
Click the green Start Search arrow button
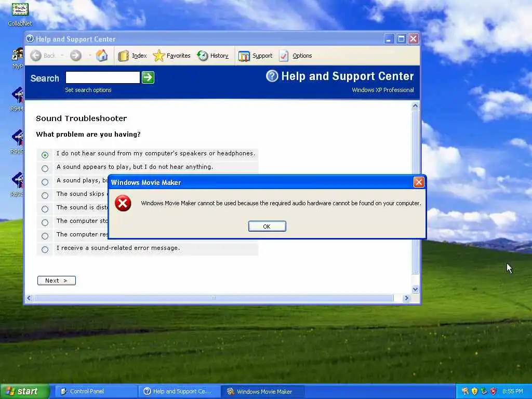point(148,77)
